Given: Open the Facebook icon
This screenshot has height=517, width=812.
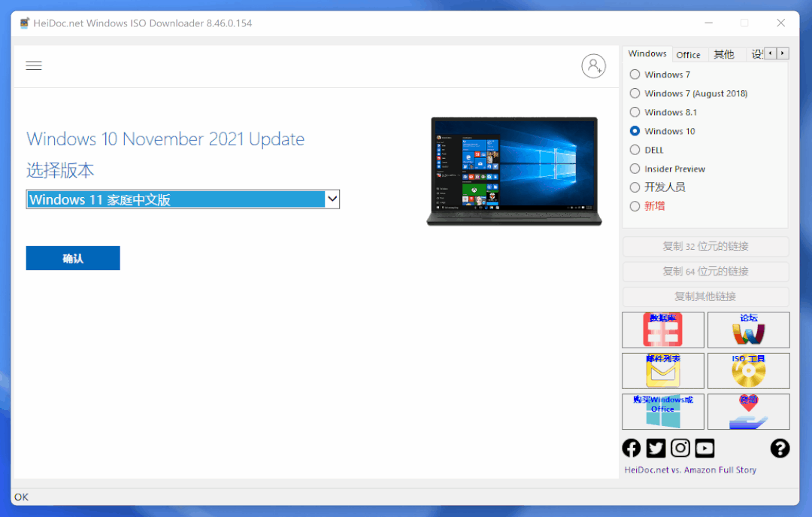Looking at the screenshot, I should (632, 448).
